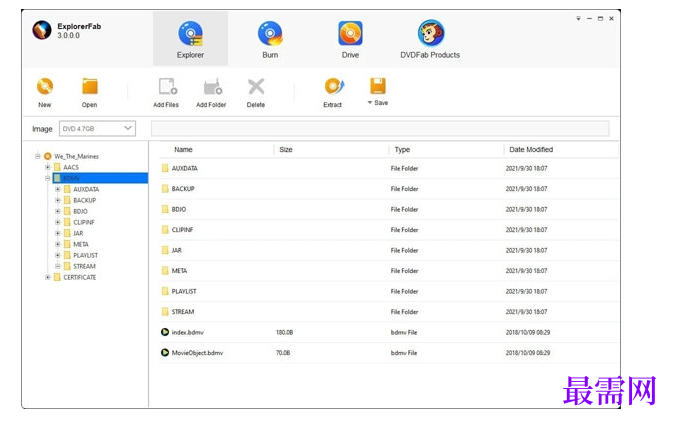Select STREAM folder in tree

[84, 266]
